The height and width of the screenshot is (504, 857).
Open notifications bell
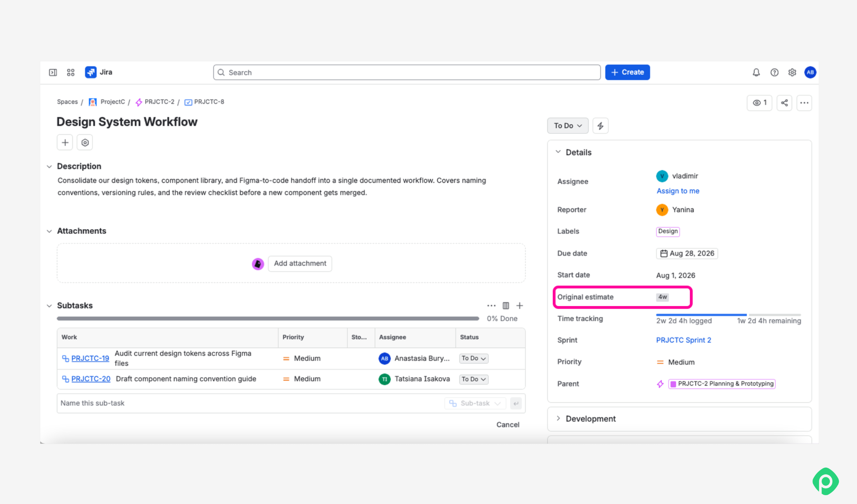(756, 72)
